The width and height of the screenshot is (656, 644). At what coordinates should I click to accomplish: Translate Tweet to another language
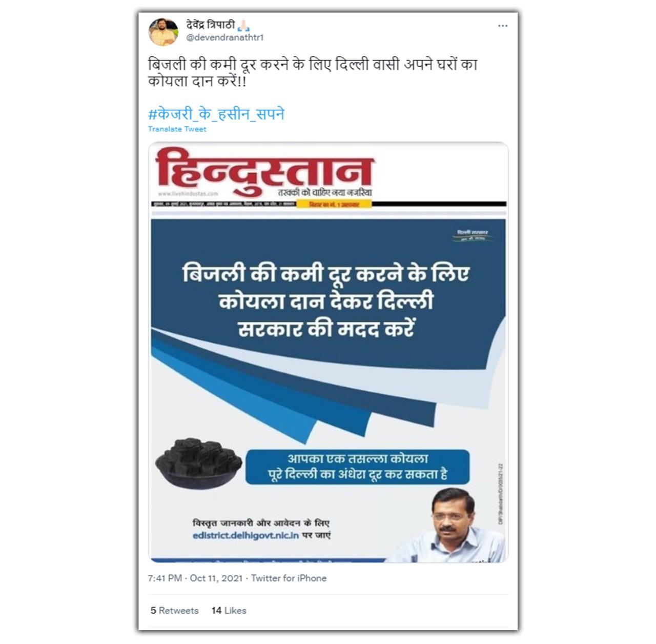pyautogui.click(x=177, y=129)
